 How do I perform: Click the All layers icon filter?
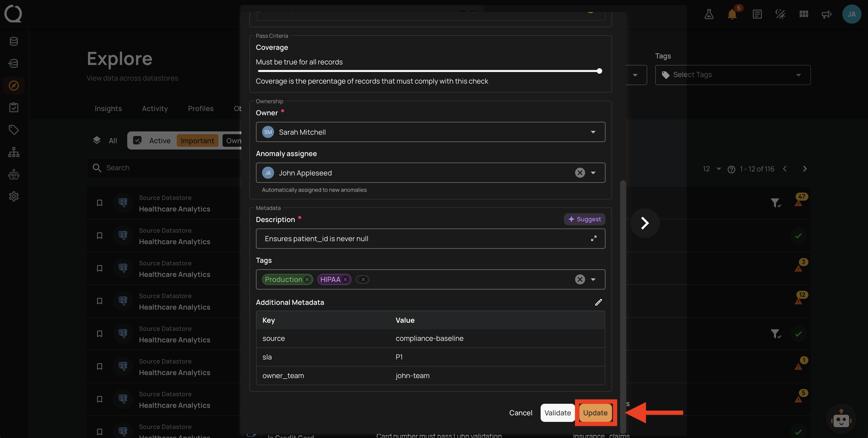pos(97,140)
